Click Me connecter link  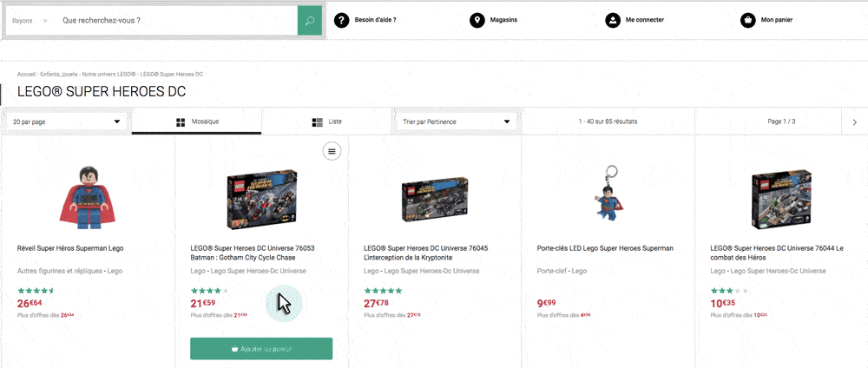644,20
